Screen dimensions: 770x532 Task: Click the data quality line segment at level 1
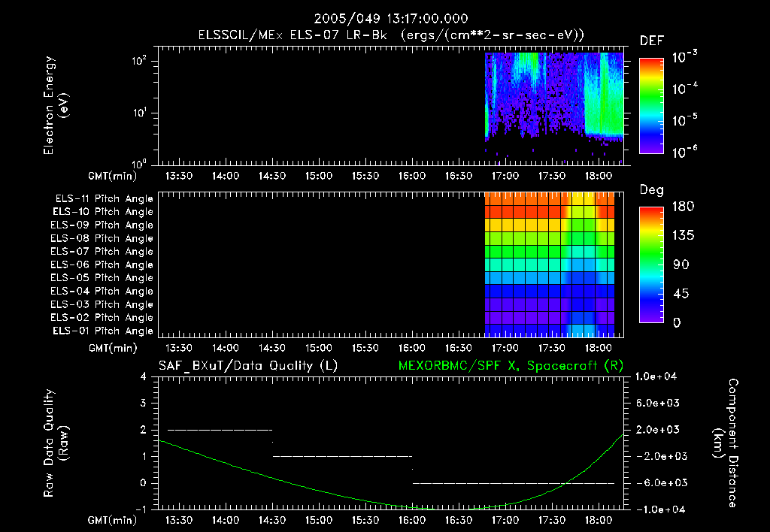342,456
